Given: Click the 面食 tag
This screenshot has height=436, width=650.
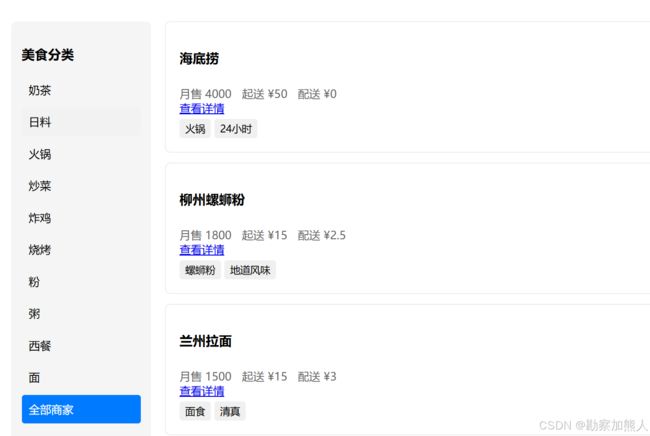Looking at the screenshot, I should coord(195,412).
